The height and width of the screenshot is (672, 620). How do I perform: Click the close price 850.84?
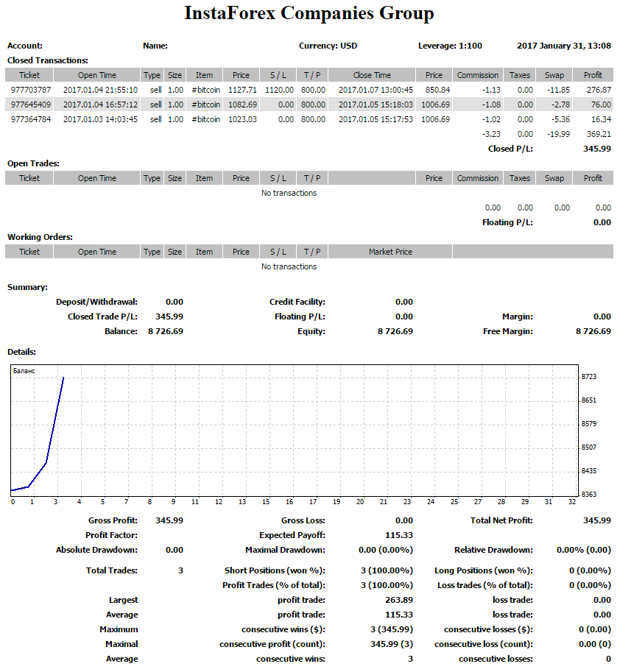click(437, 90)
